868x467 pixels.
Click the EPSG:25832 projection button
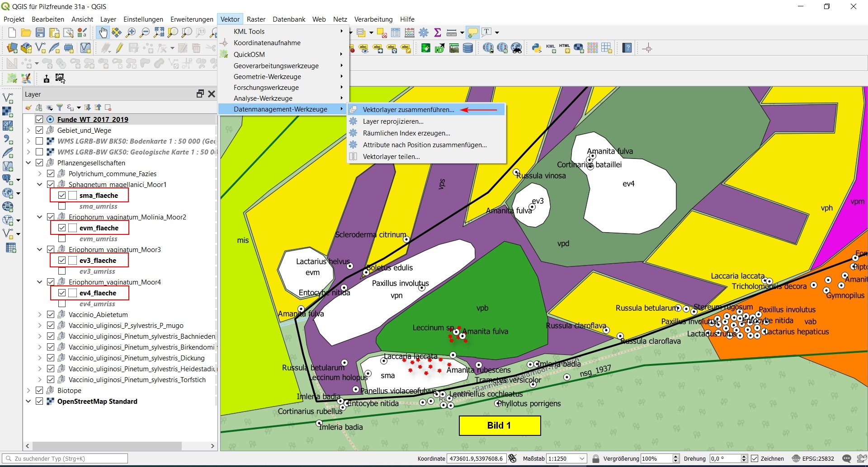(813, 458)
